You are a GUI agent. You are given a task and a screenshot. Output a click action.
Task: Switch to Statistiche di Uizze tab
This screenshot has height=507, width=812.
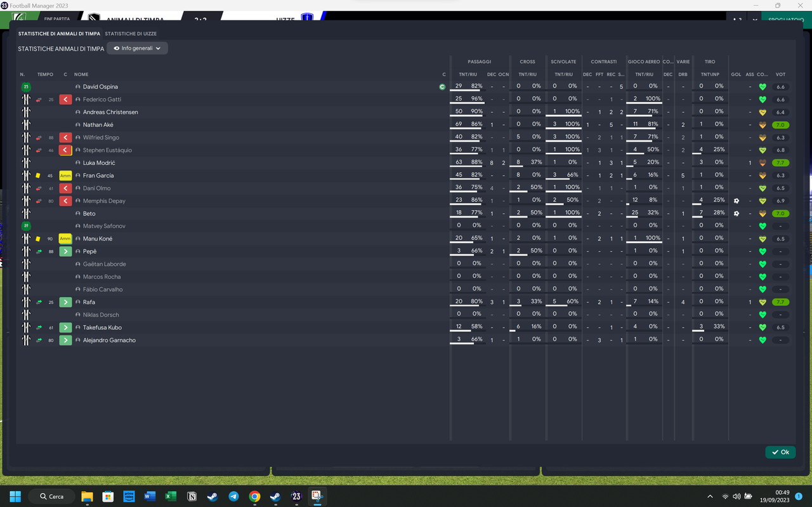[x=131, y=34]
